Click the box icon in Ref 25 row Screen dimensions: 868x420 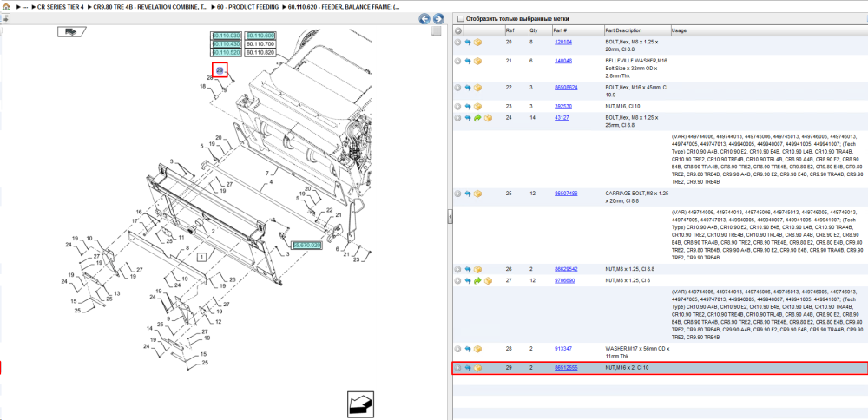[x=477, y=194]
